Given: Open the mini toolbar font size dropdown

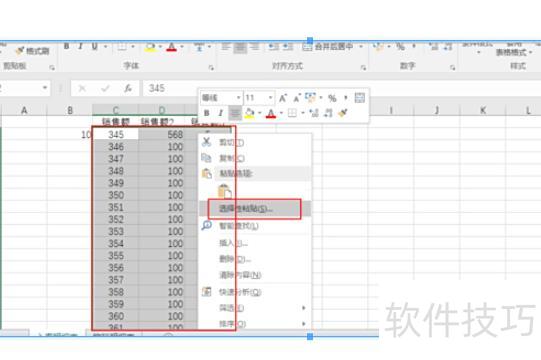Looking at the screenshot, I should [x=271, y=98].
